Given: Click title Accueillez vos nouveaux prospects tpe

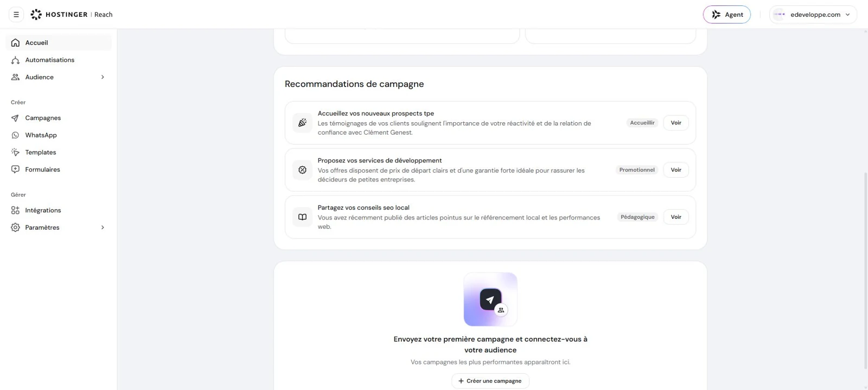Looking at the screenshot, I should pyautogui.click(x=376, y=114).
